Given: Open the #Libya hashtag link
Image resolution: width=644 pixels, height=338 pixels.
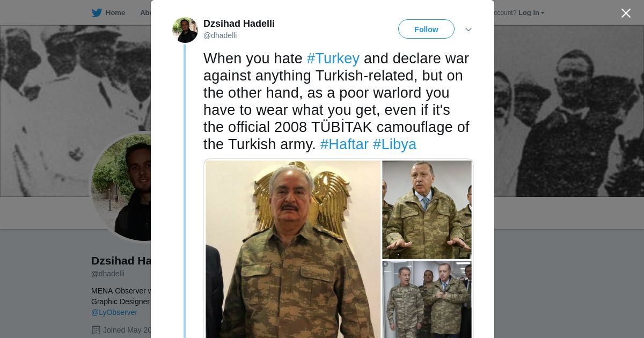Looking at the screenshot, I should [x=394, y=144].
